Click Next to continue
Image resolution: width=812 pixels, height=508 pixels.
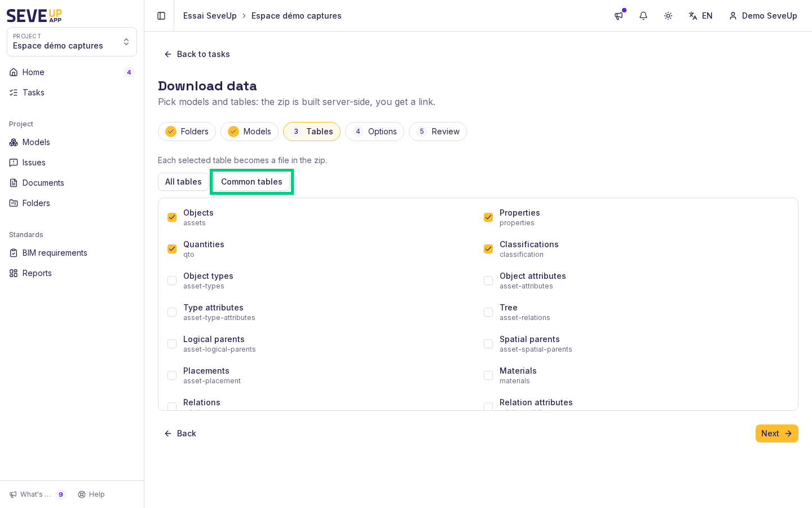click(777, 433)
